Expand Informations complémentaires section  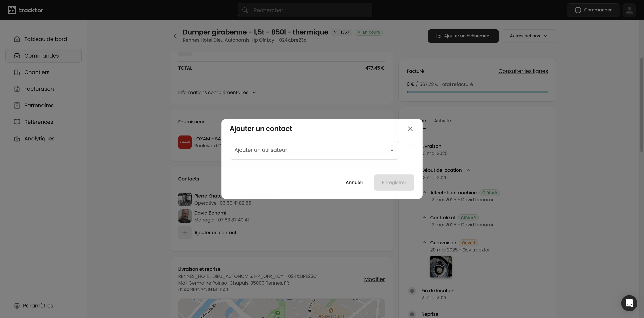click(x=217, y=92)
